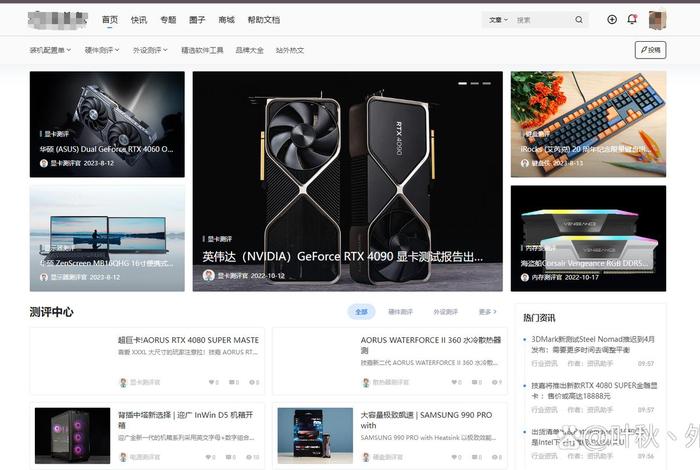Screen dimensions: 700x470
Task: Click comment icon on SAMSUNG 990 PRO card
Action: 474,457
